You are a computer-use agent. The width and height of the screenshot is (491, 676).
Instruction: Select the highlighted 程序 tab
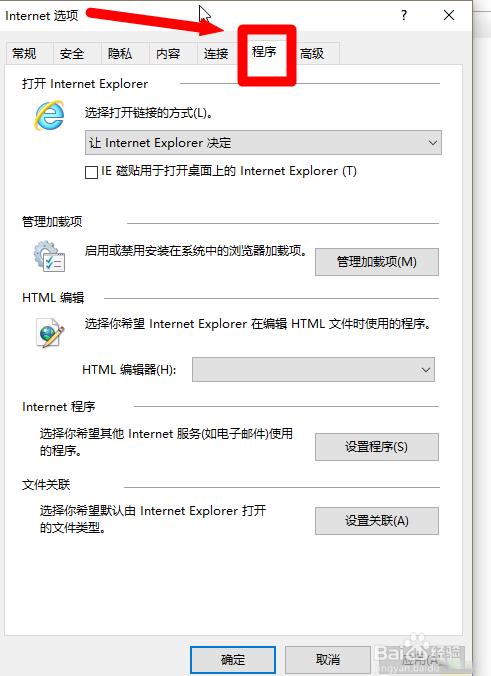(x=264, y=52)
